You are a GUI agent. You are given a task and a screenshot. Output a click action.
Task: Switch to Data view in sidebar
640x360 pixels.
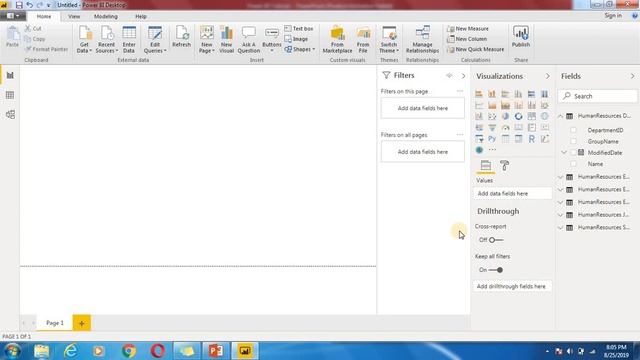pyautogui.click(x=10, y=95)
